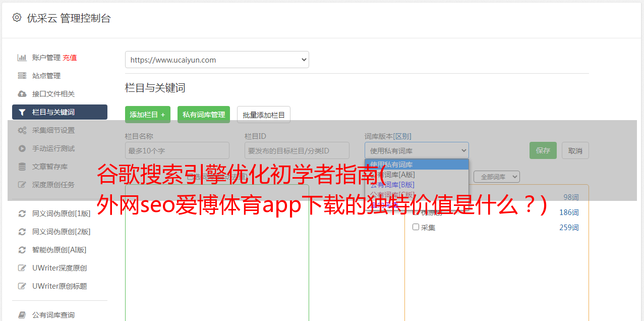Click the green 保存 button
This screenshot has height=321, width=644.
(x=543, y=150)
